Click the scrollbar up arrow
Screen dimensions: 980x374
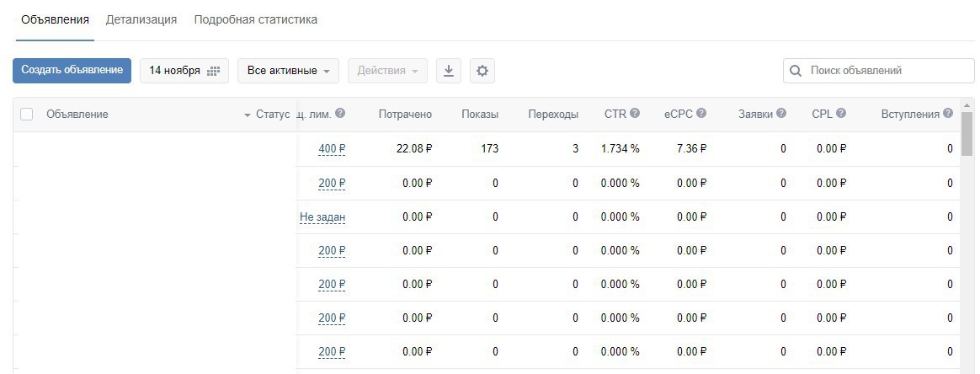coord(967,104)
